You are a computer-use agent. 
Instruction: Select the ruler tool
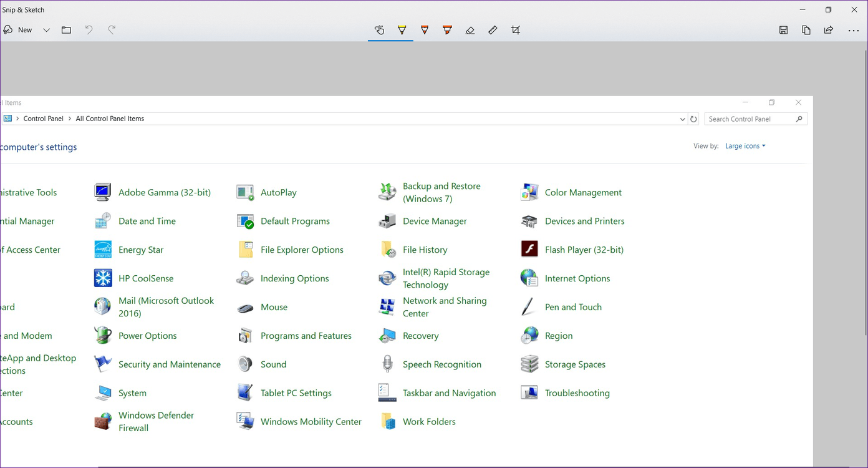pos(493,30)
